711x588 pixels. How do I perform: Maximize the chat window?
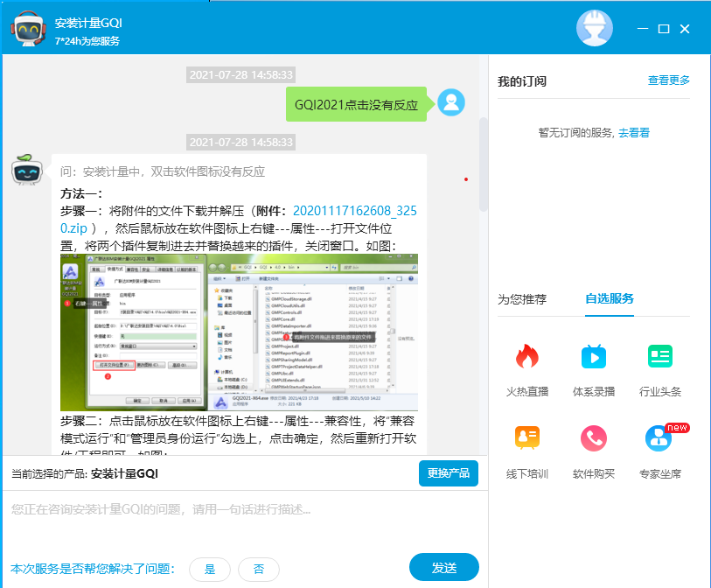664,29
